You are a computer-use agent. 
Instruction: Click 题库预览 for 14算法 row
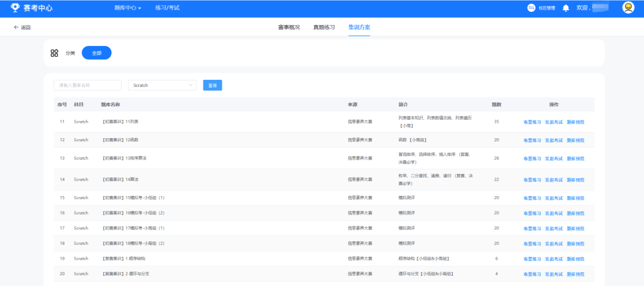coord(575,180)
